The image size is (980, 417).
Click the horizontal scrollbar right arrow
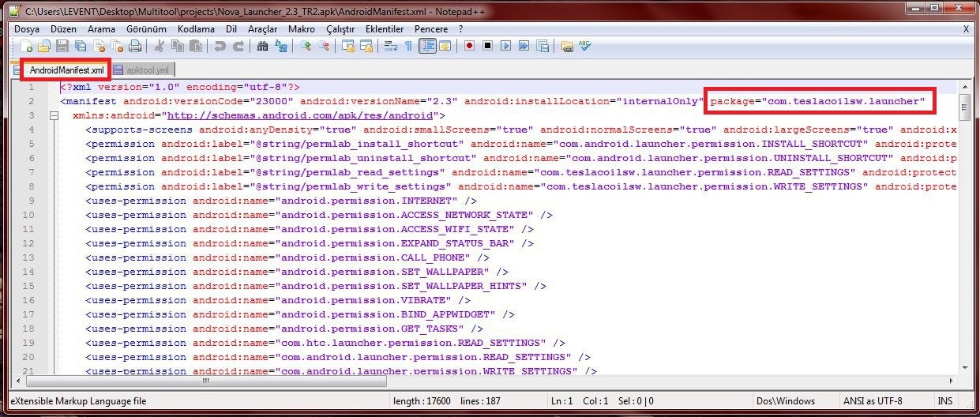952,381
